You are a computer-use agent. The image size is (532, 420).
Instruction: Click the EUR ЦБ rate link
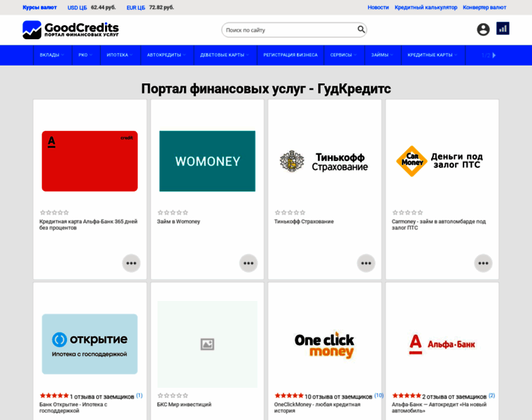tap(136, 8)
